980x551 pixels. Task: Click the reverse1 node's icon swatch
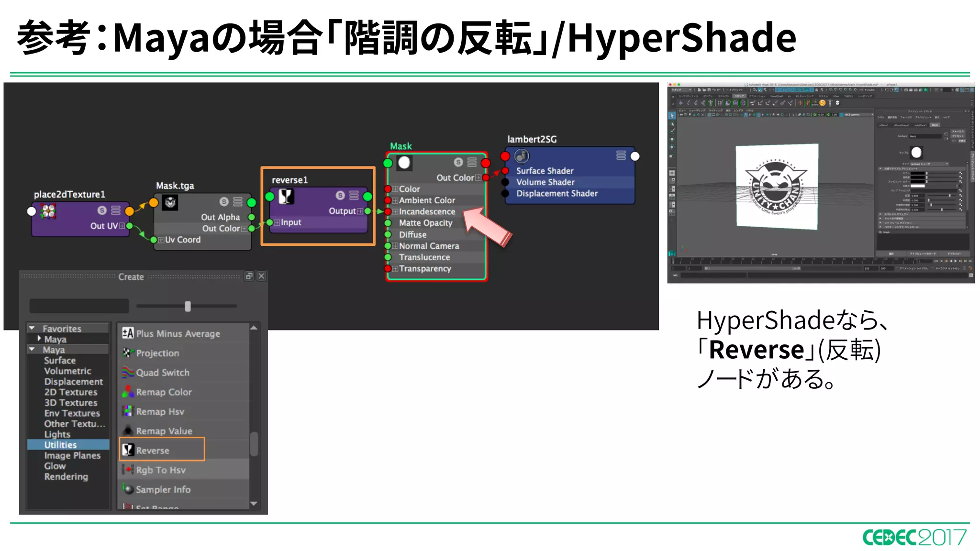point(286,196)
